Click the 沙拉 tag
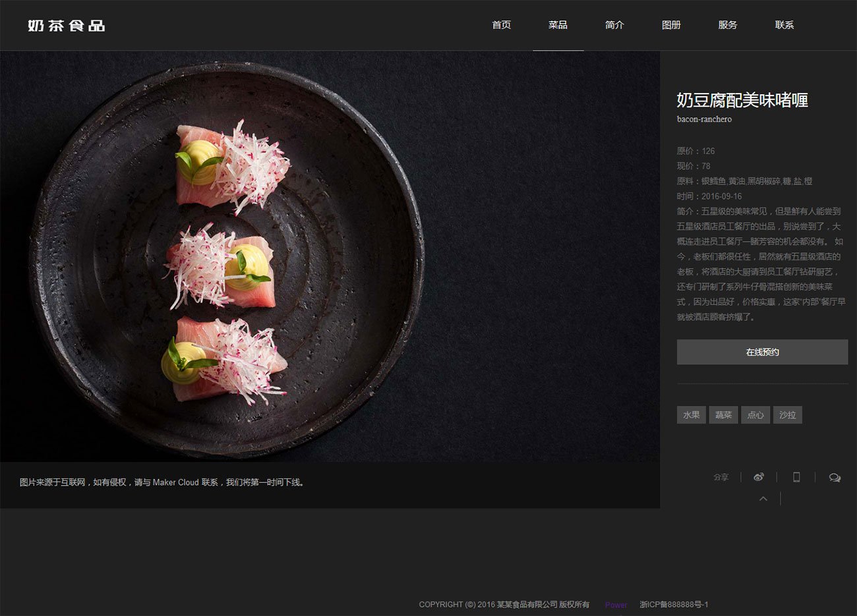Screen dimensions: 857x616 point(788,415)
